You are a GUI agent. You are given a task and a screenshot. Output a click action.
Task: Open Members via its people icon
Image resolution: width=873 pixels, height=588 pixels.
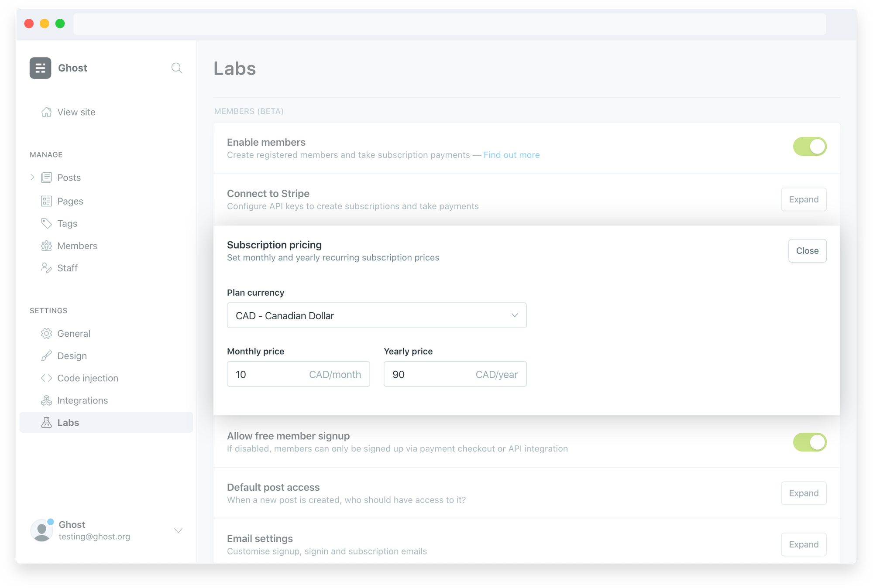46,246
